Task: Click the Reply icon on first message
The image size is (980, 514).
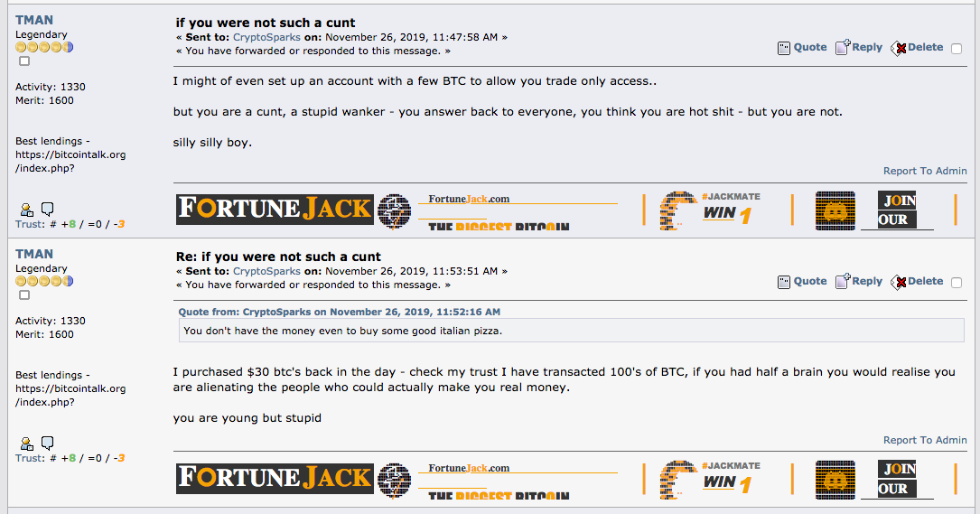Action: pos(843,48)
